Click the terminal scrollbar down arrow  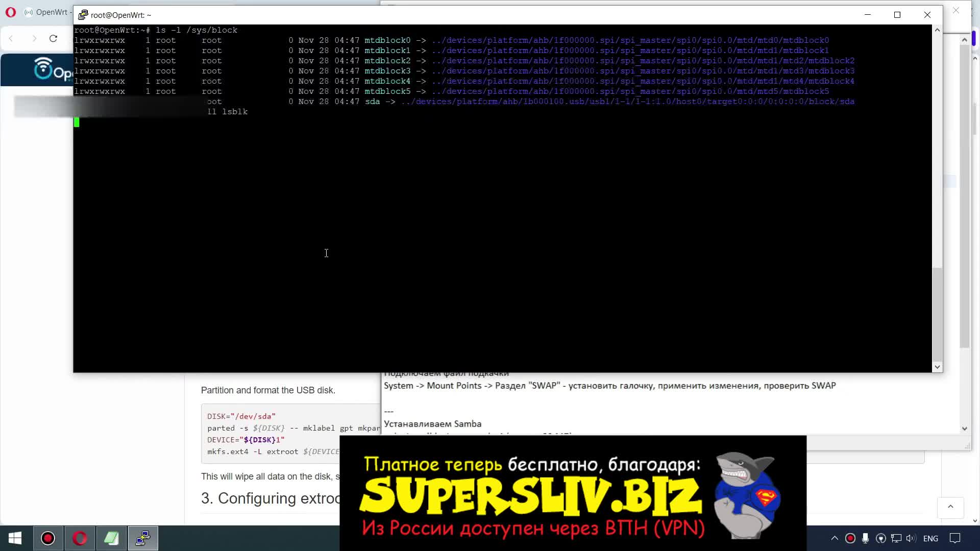(x=937, y=367)
